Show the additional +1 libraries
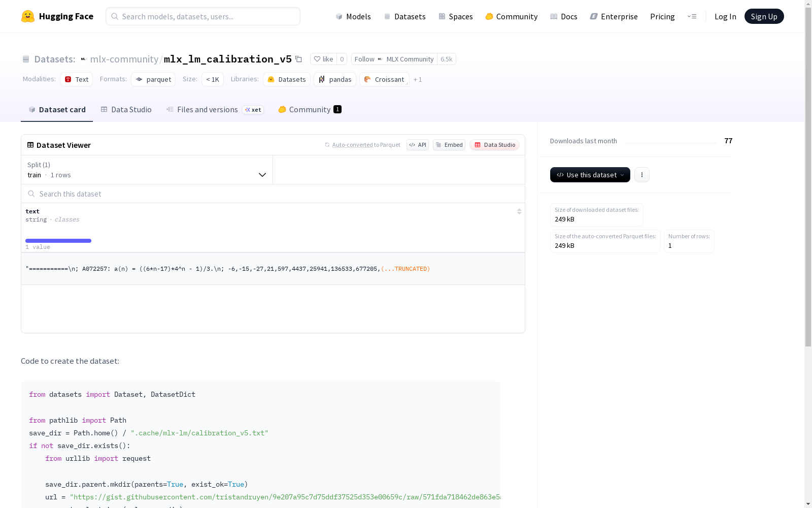 418,80
